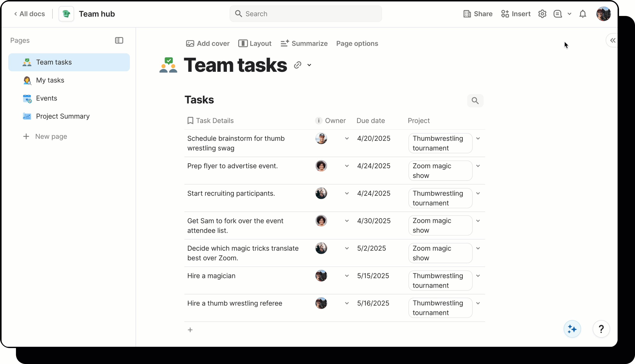The image size is (635, 364).
Task: Switch to the Project Summary page
Action: (63, 116)
